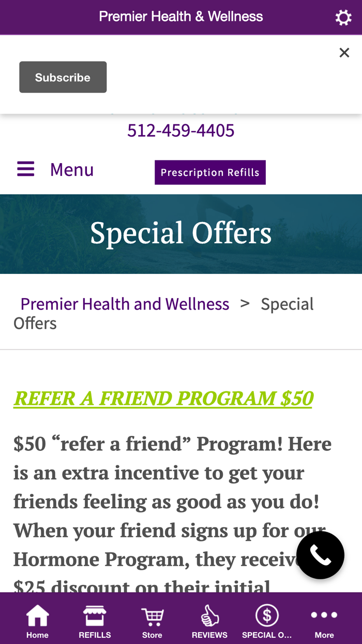
Task: Follow the Premier Health and Wellness breadcrumb link
Action: click(x=124, y=303)
